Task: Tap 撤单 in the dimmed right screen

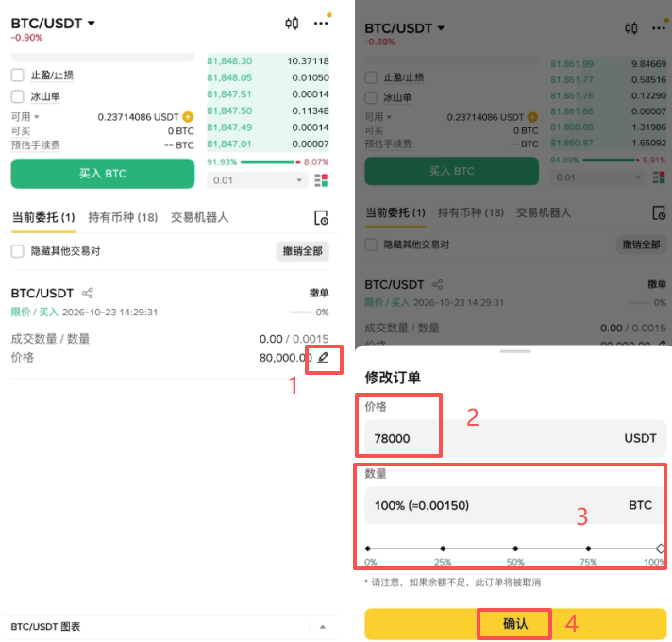Action: pos(657,284)
